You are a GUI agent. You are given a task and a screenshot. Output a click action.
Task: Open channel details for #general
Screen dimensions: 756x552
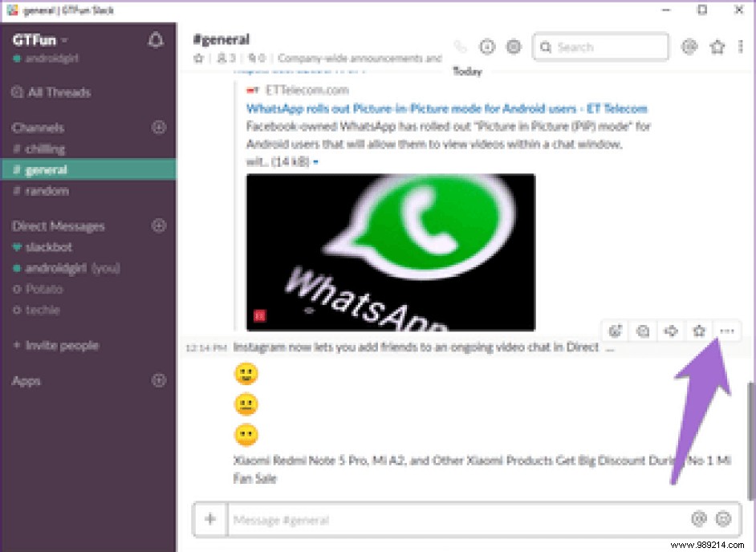click(x=487, y=47)
